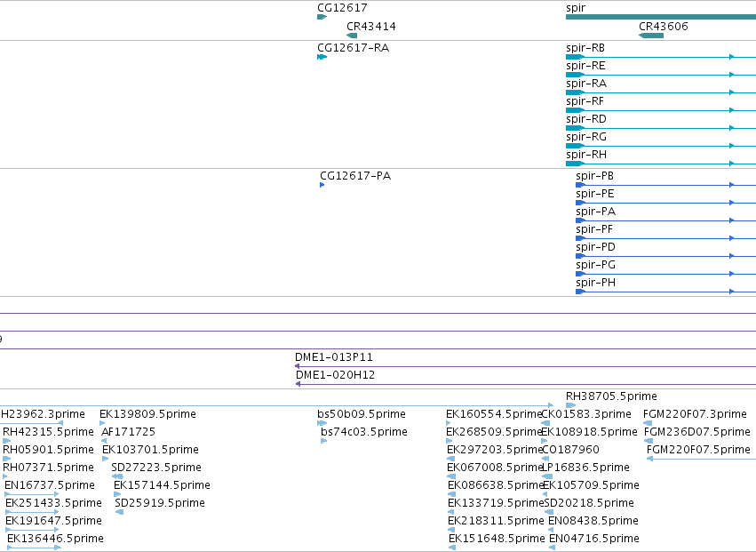Image resolution: width=756 pixels, height=552 pixels.
Task: Click the RH07371.5prime EST label
Action: tap(48, 468)
